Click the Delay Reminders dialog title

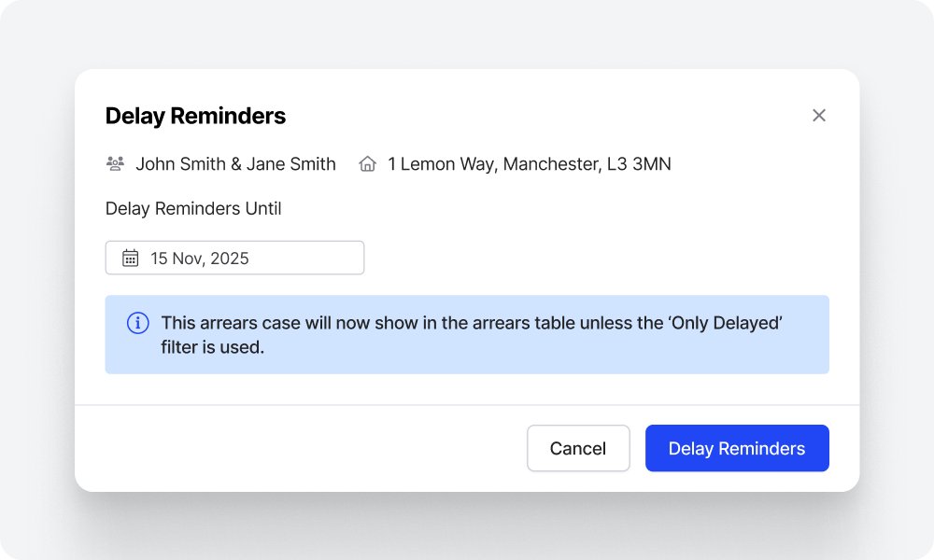tap(195, 116)
